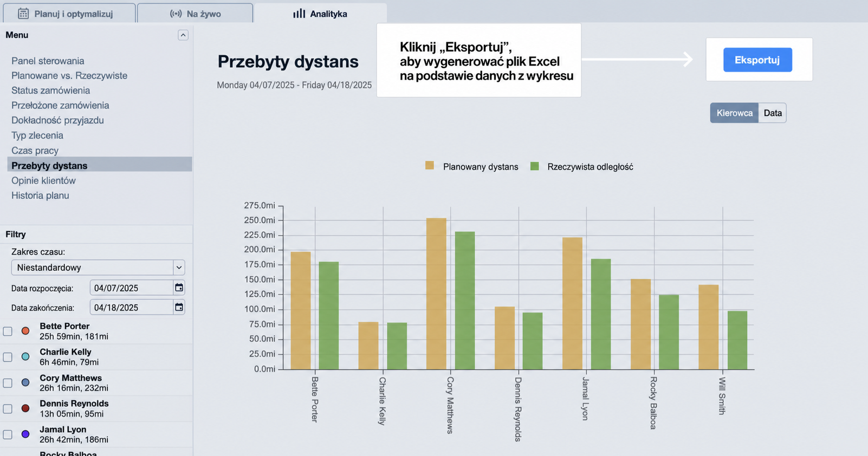Select the Analityka tab

tap(320, 14)
